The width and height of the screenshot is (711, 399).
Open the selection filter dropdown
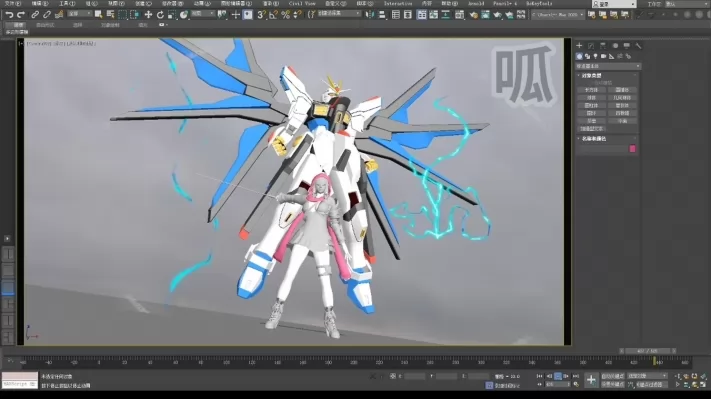[79, 14]
